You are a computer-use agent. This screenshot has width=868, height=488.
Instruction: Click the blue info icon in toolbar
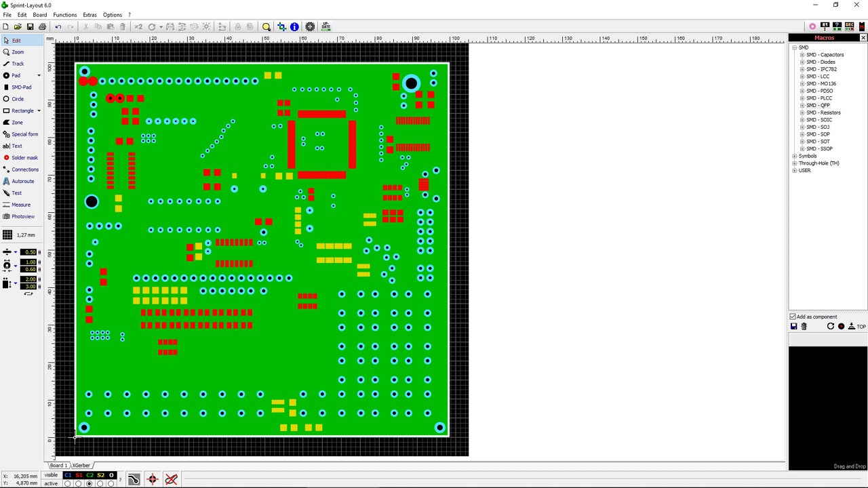[x=294, y=26]
